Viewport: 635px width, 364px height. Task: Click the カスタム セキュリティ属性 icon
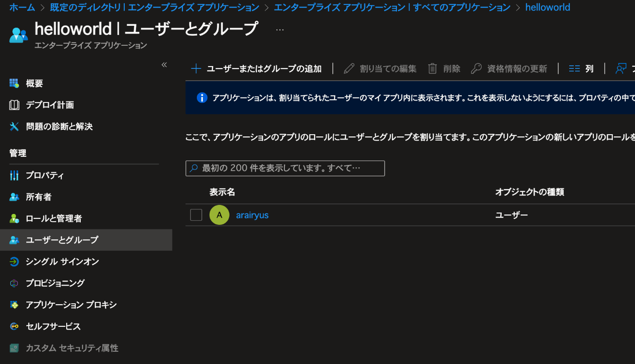[x=14, y=348]
